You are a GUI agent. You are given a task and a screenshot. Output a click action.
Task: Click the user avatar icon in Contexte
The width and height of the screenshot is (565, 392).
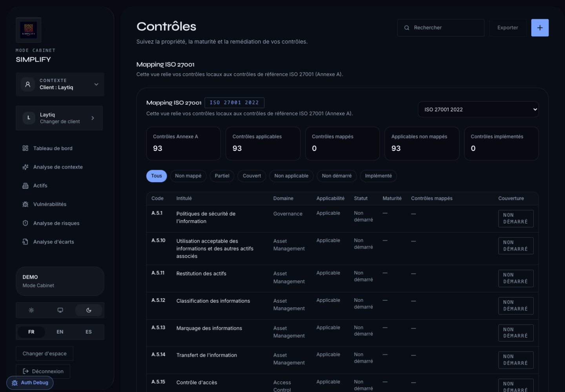coord(28,84)
